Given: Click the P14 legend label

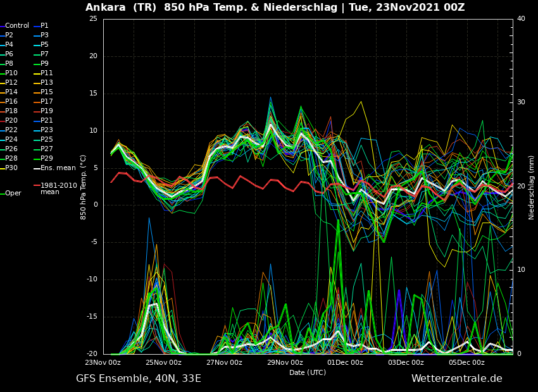Looking at the screenshot, I should click(x=11, y=92).
